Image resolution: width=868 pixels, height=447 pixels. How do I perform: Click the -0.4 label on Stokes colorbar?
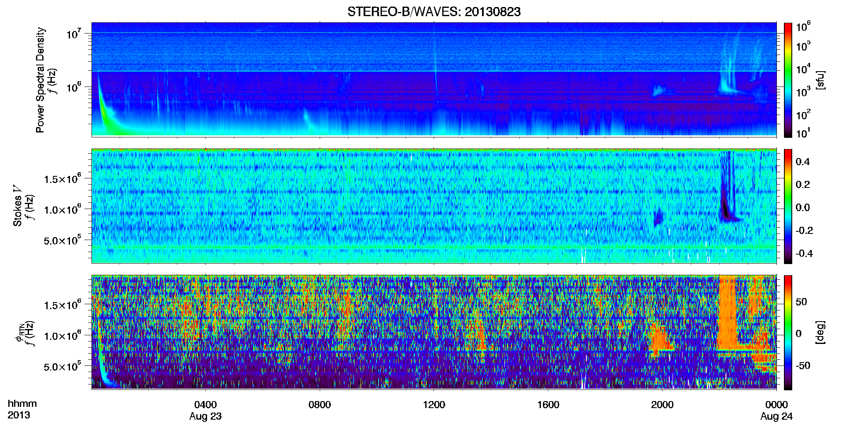coord(804,253)
